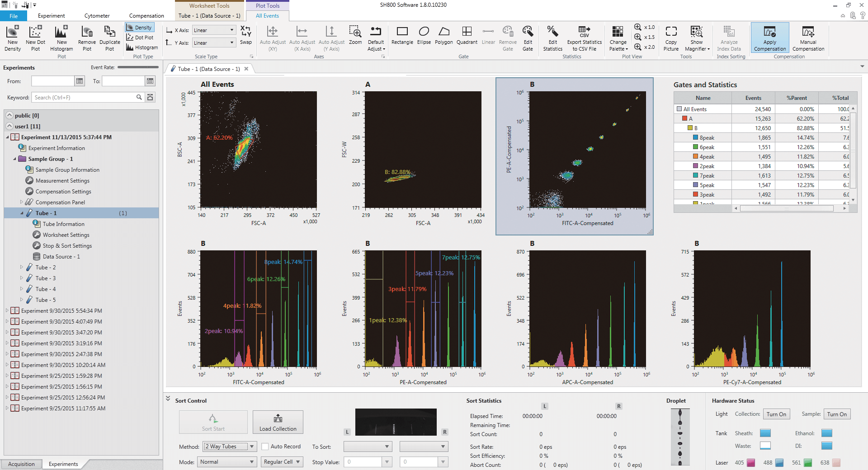Image resolution: width=868 pixels, height=470 pixels.
Task: Export Statistics to CSV File
Action: tap(584, 38)
